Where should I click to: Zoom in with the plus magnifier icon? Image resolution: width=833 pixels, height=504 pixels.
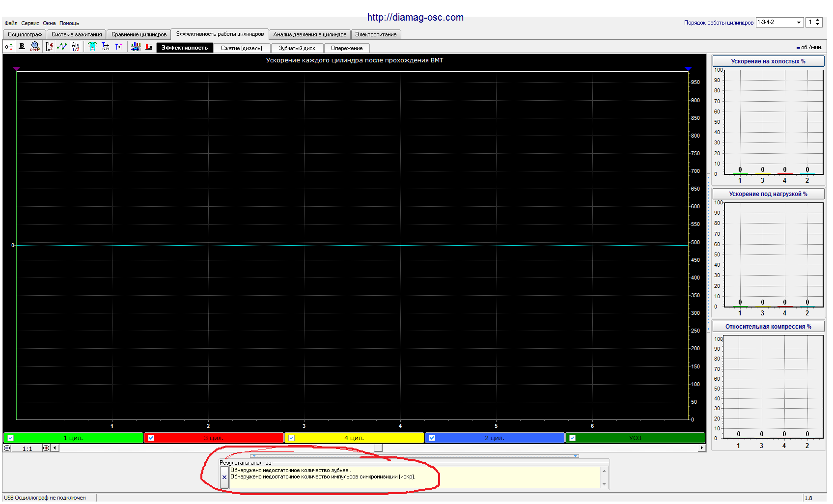pos(46,448)
